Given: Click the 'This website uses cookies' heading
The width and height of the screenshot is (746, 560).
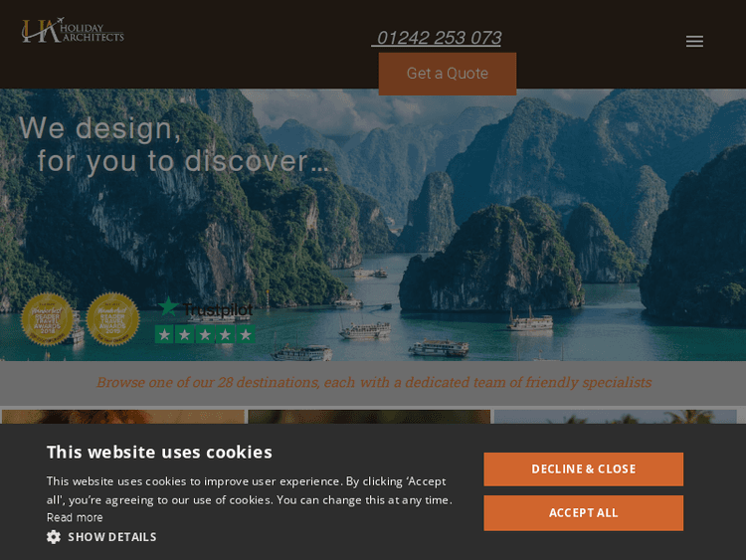Looking at the screenshot, I should click(159, 452).
